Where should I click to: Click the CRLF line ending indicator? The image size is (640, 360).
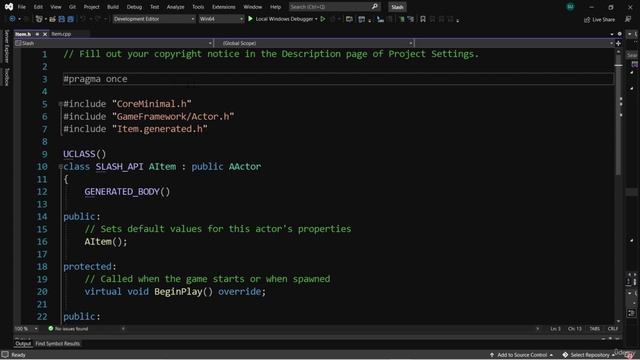pos(613,329)
